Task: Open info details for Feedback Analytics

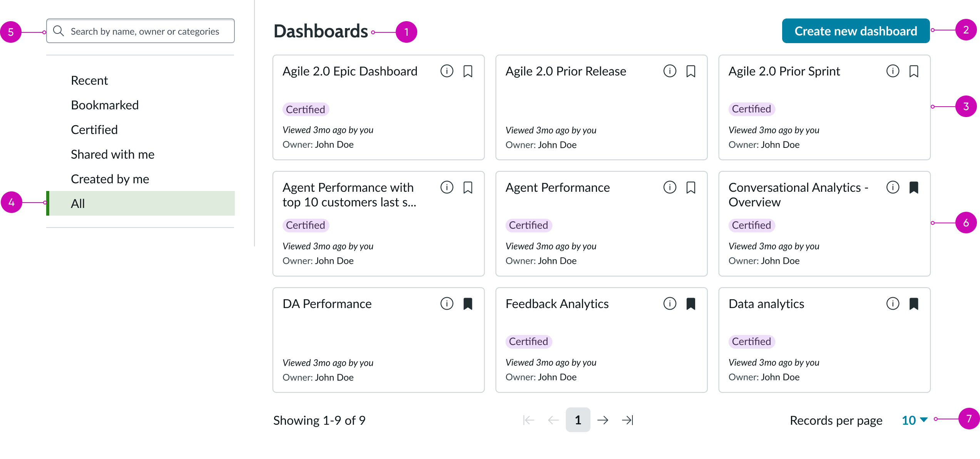Action: pyautogui.click(x=669, y=303)
